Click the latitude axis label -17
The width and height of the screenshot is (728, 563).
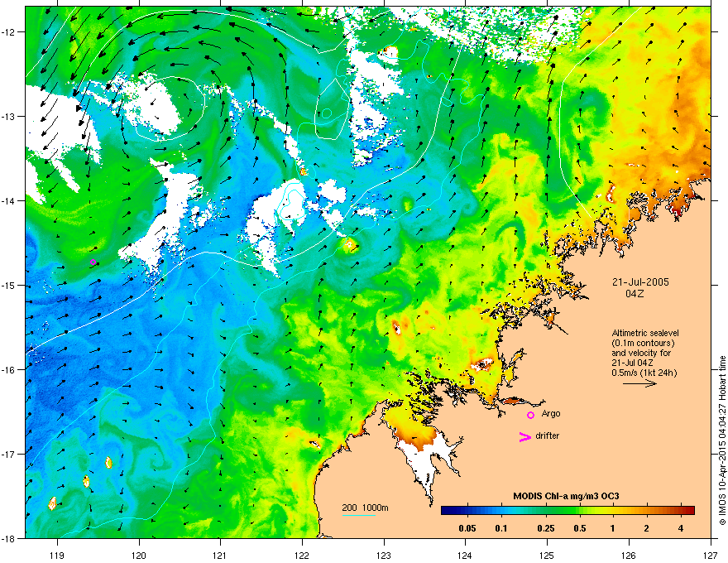(x=9, y=454)
